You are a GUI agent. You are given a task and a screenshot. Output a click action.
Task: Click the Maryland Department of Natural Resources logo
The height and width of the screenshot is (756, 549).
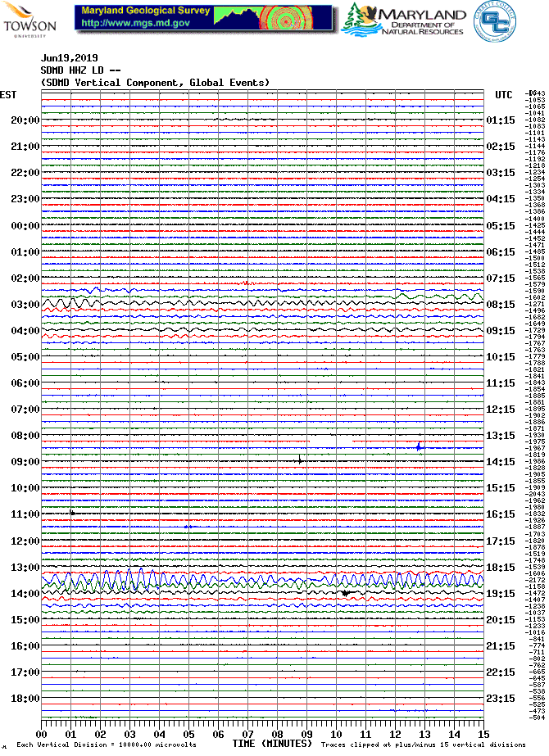(x=403, y=20)
